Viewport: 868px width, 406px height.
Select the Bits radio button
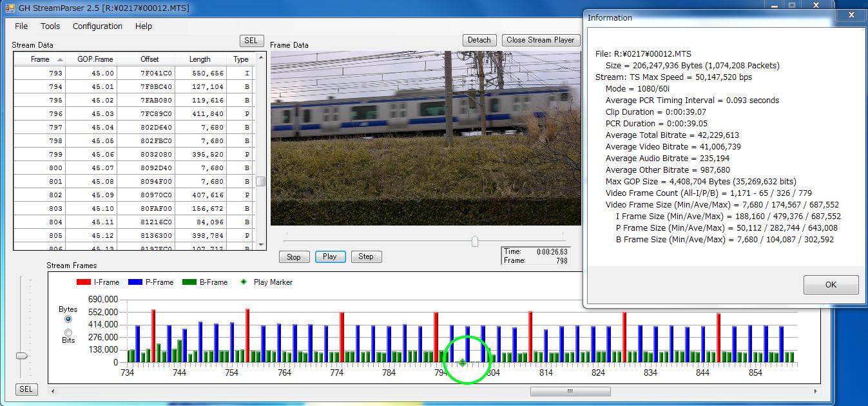point(68,332)
